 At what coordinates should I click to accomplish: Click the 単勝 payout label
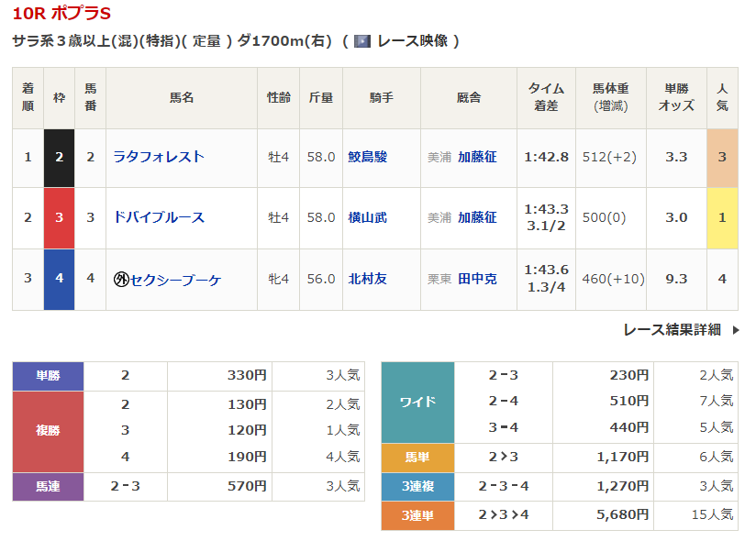point(48,376)
